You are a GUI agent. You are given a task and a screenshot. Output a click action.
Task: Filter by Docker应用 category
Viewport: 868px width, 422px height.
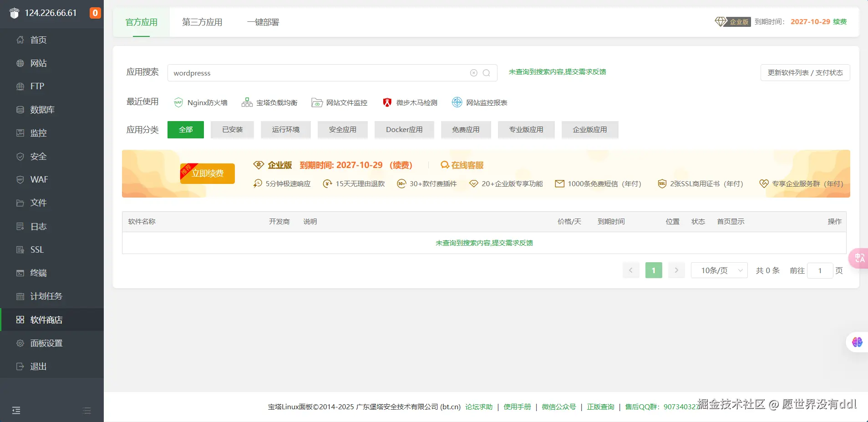(404, 130)
